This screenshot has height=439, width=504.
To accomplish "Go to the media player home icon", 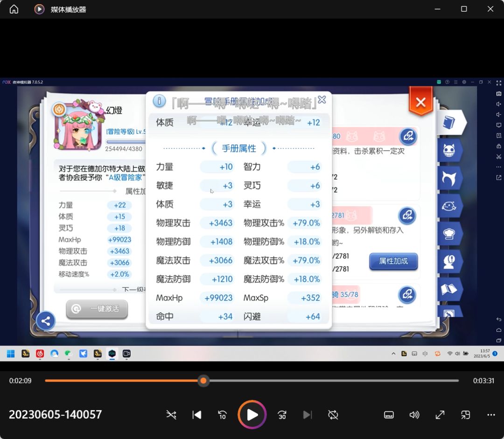I will coord(14,9).
